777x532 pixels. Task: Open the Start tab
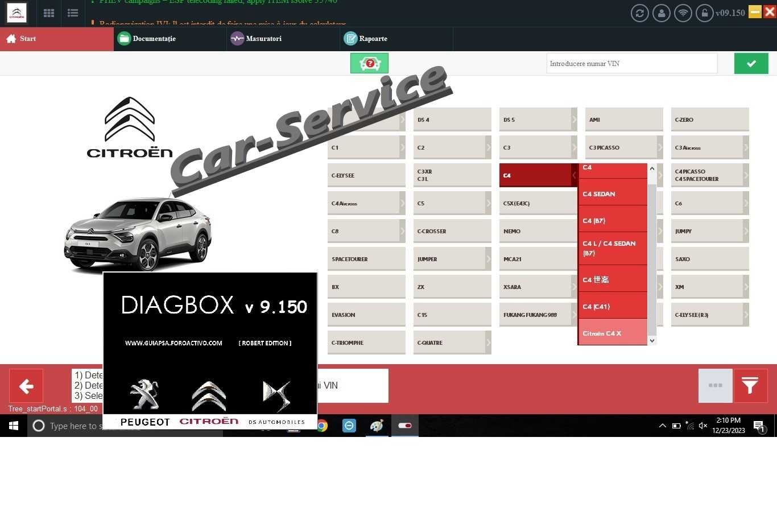click(57, 39)
